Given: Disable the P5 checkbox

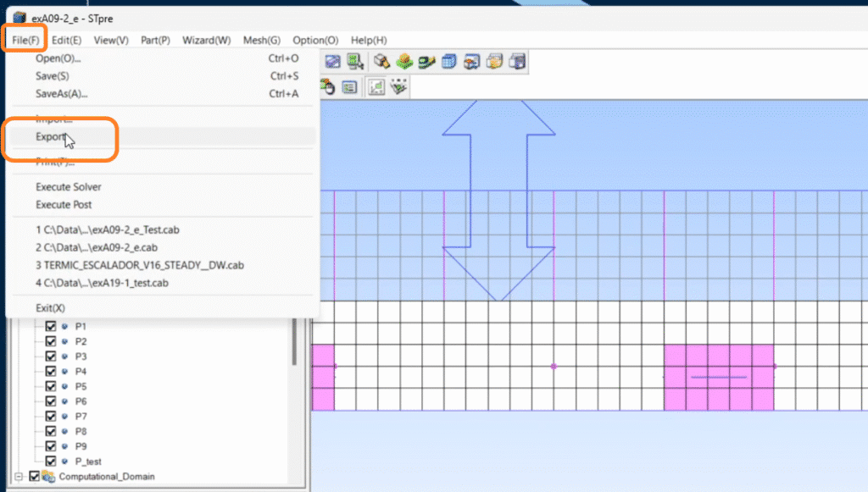Looking at the screenshot, I should pyautogui.click(x=50, y=386).
